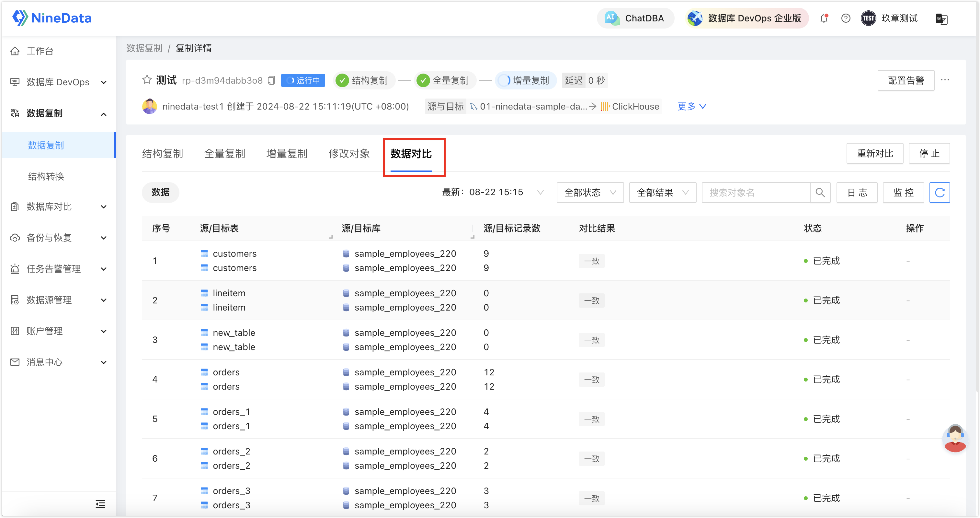The image size is (980, 518).
Task: Click the 增量复制 progress step
Action: [x=525, y=80]
